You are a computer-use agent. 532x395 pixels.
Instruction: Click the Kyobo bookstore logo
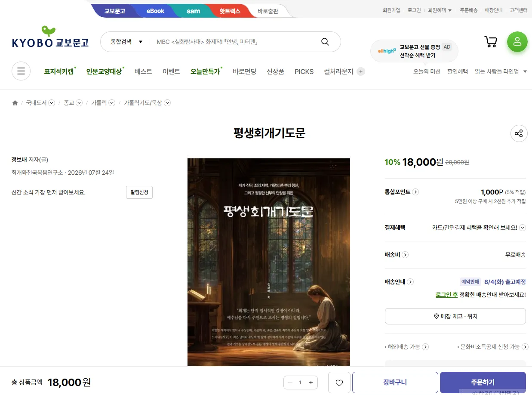coord(50,37)
